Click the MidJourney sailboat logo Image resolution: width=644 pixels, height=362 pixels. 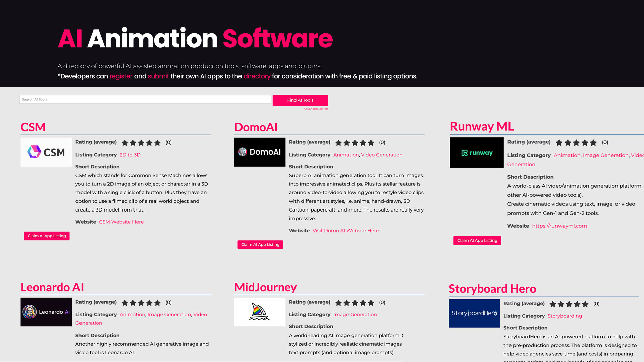(x=260, y=312)
